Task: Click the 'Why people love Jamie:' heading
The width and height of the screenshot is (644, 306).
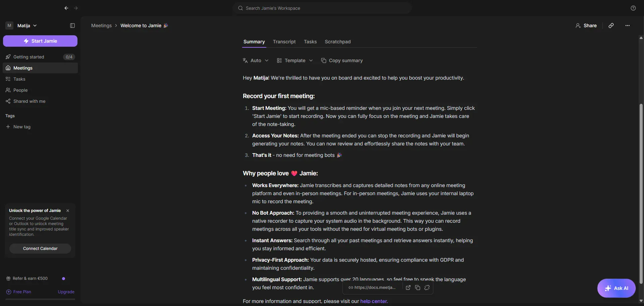Action: (280, 173)
